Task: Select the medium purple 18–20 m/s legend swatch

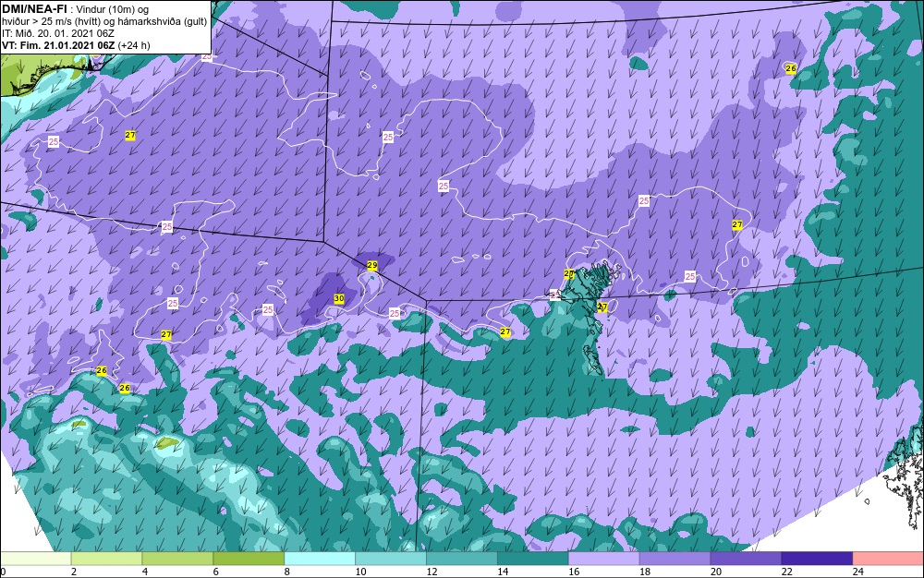Action: point(675,559)
